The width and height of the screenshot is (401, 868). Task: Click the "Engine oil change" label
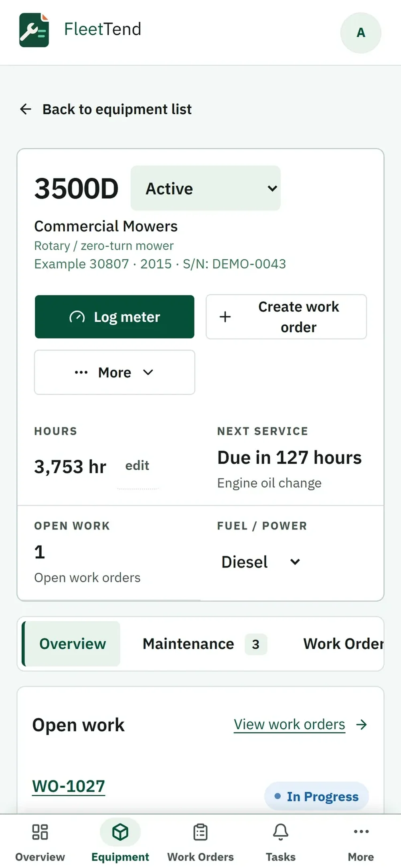269,483
